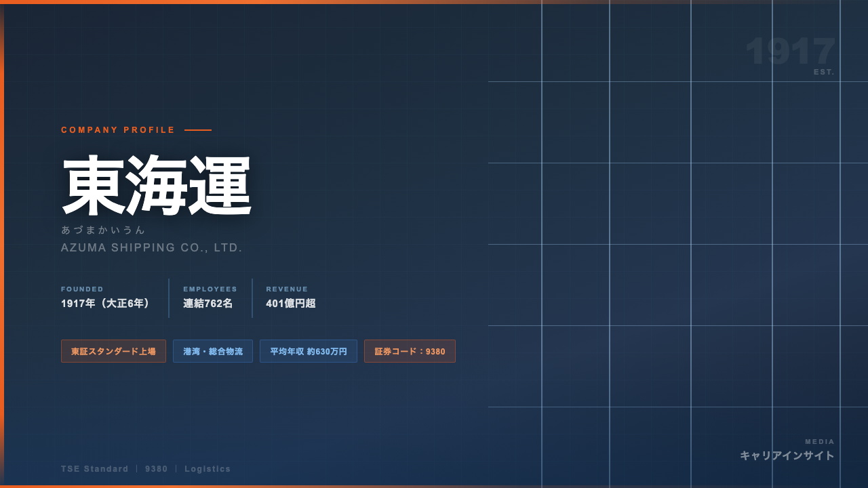Click the TSE Standard footer label
868x488 pixels.
[94, 469]
